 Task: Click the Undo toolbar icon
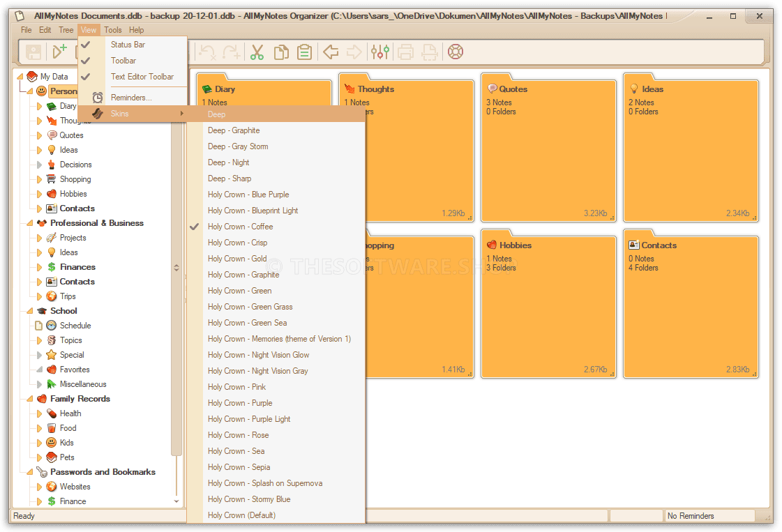(x=207, y=52)
